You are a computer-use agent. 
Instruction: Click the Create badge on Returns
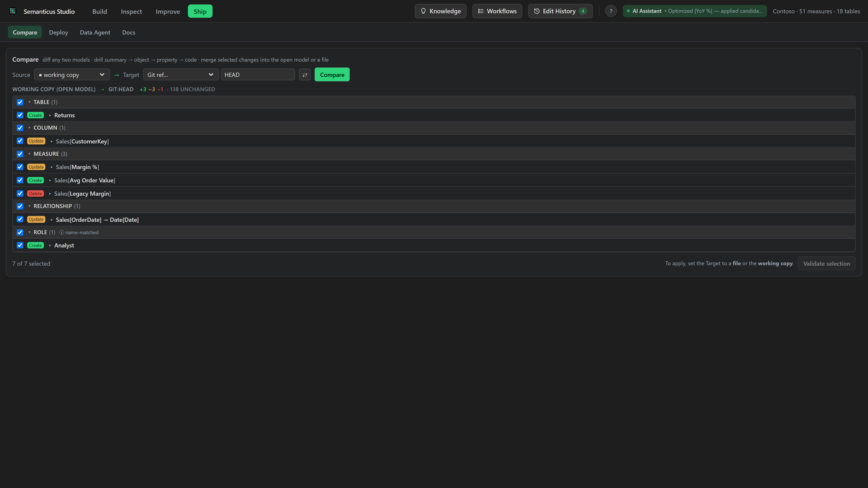click(35, 115)
